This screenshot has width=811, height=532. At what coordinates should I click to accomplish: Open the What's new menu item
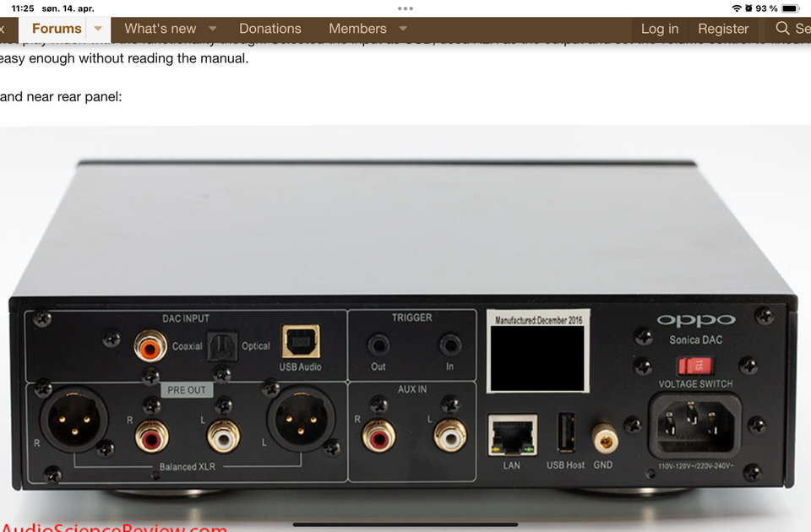pyautogui.click(x=161, y=29)
